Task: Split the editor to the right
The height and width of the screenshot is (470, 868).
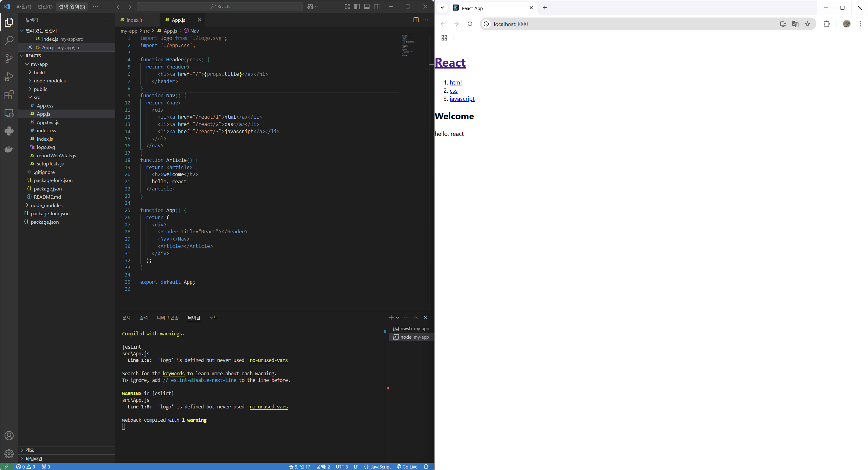Action: tap(416, 20)
